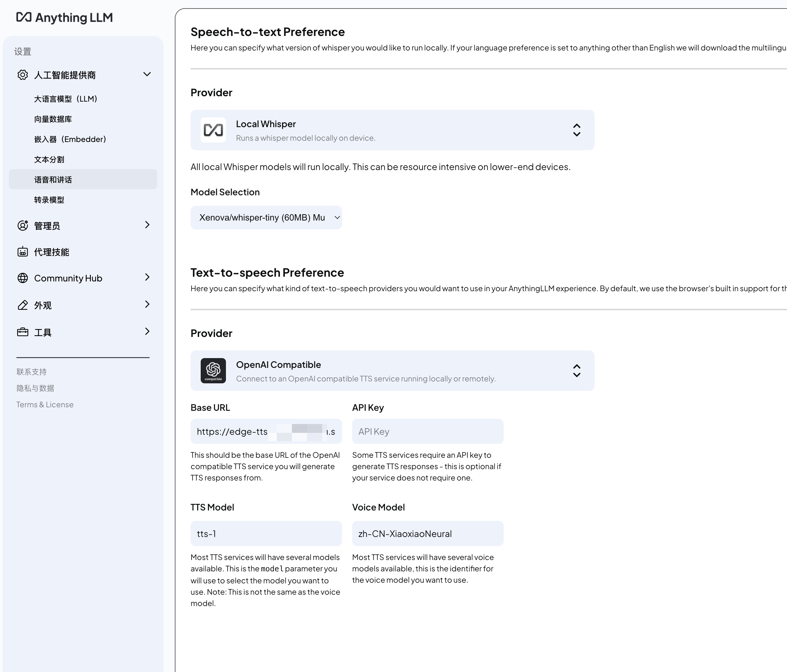Expand the Community Hub arrow
This screenshot has width=787, height=672.
[x=147, y=277]
